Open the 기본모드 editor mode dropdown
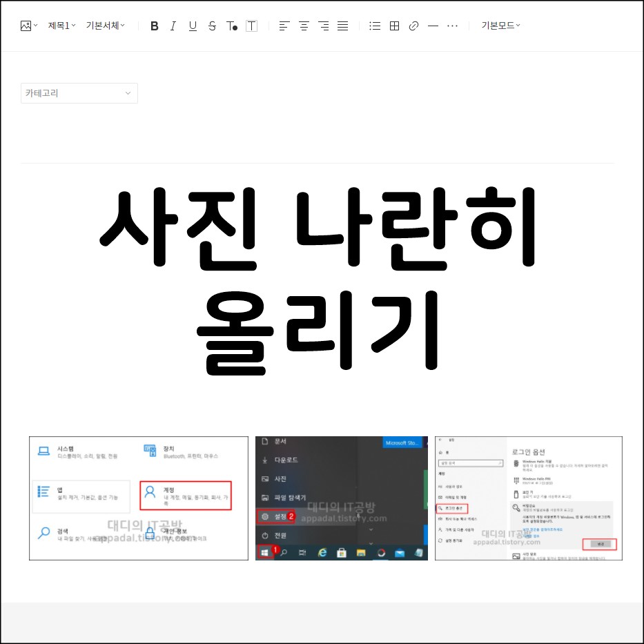Viewport: 644px width, 644px height. pos(500,26)
